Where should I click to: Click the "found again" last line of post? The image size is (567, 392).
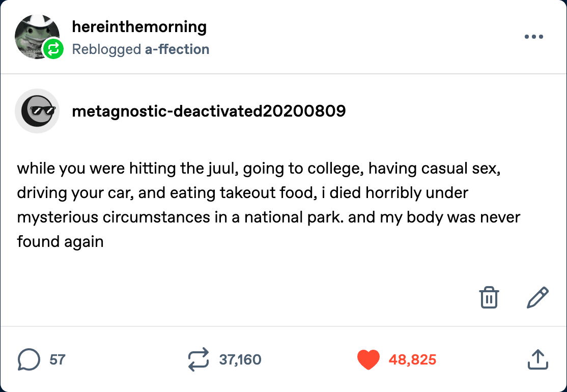tap(61, 242)
